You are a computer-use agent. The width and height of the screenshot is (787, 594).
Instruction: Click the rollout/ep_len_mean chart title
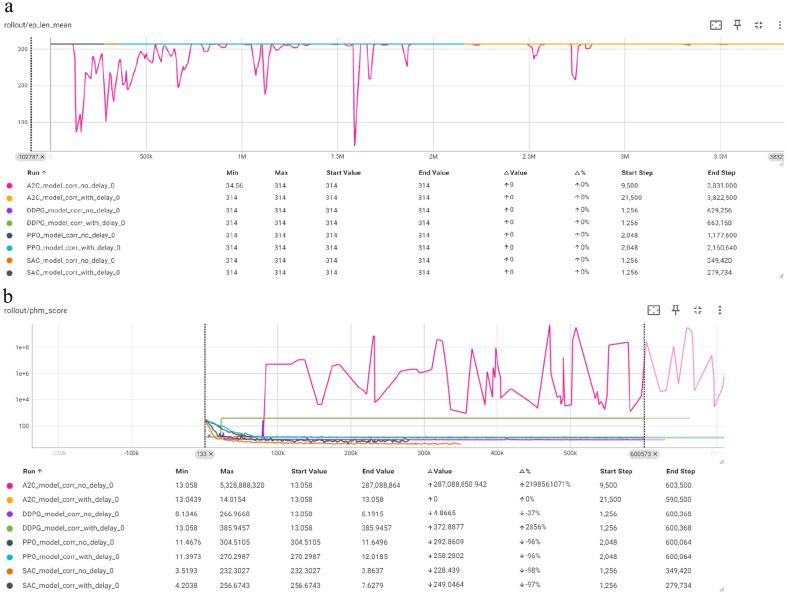[x=38, y=25]
